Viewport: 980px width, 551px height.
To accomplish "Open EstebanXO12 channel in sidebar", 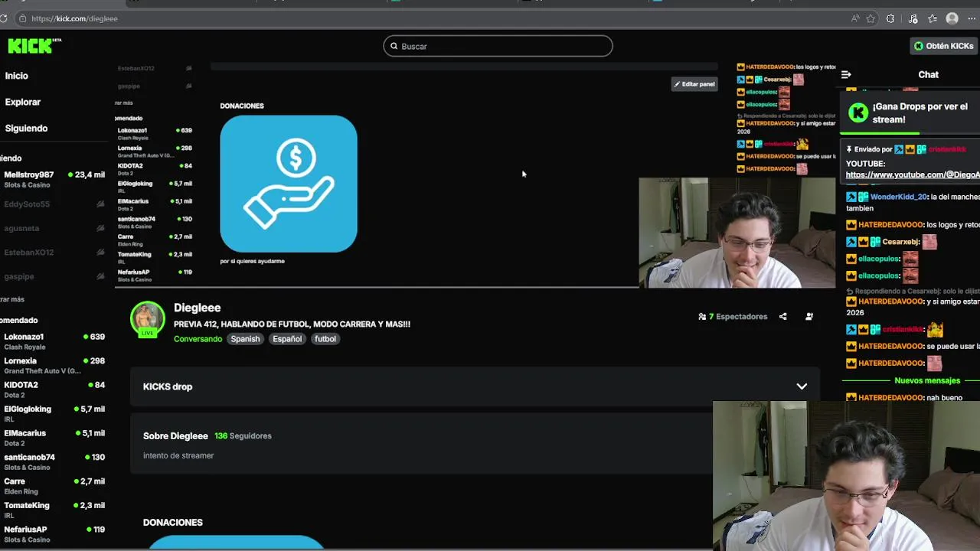I will [x=54, y=253].
